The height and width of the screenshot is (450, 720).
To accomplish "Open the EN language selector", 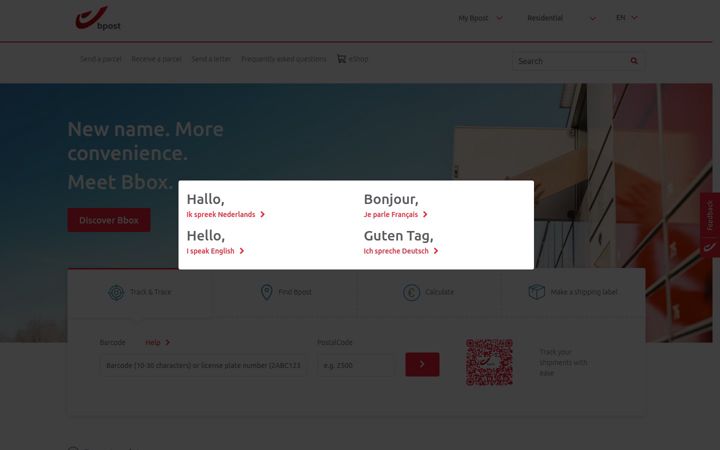I will (x=626, y=17).
